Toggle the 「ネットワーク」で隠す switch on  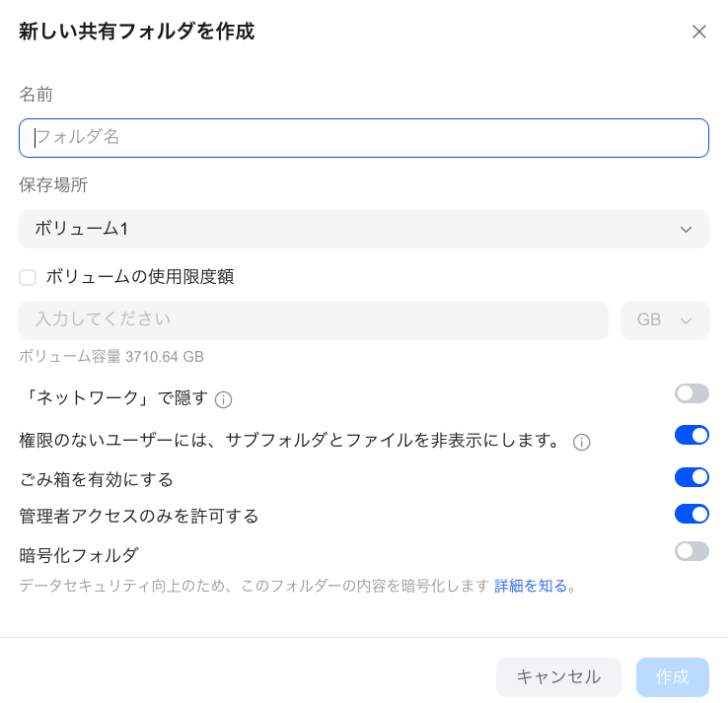pos(692,393)
